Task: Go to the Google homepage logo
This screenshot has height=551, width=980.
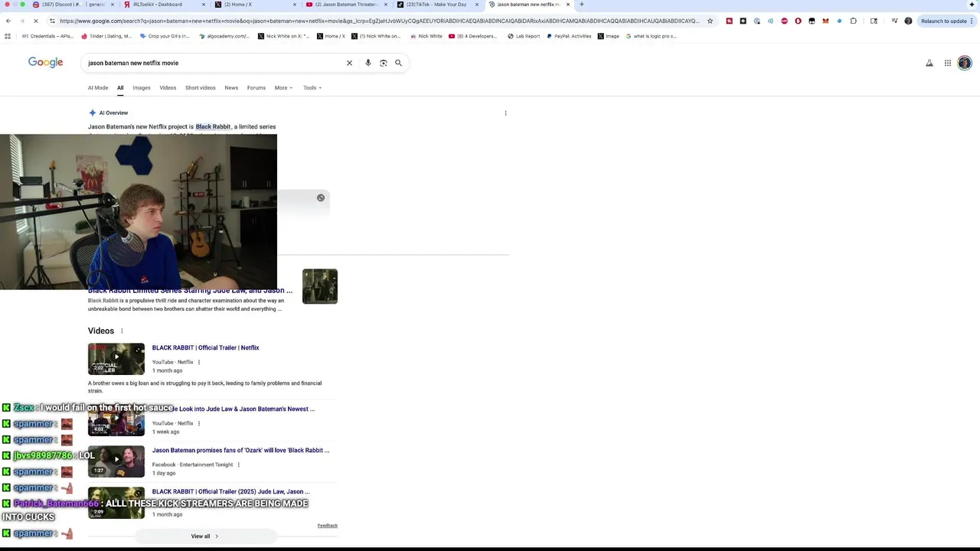Action: pyautogui.click(x=46, y=63)
